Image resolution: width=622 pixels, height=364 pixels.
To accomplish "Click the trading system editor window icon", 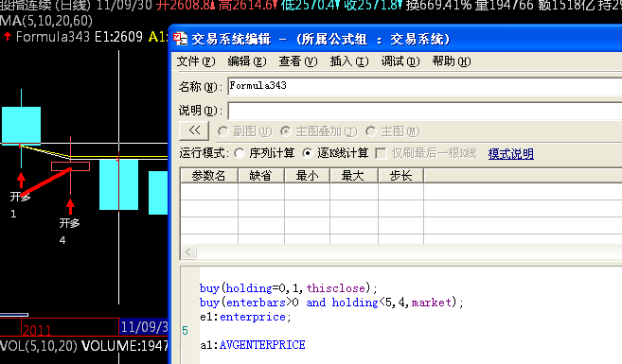I will pos(181,39).
